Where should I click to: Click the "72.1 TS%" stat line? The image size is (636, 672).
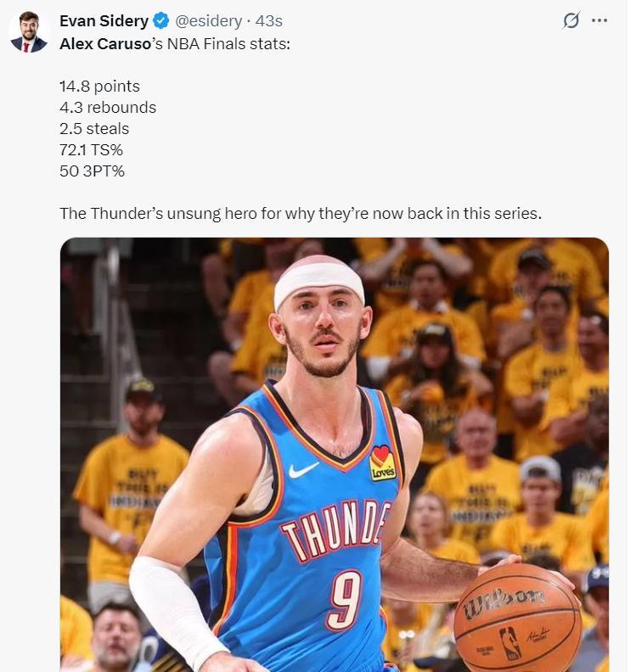coord(91,149)
